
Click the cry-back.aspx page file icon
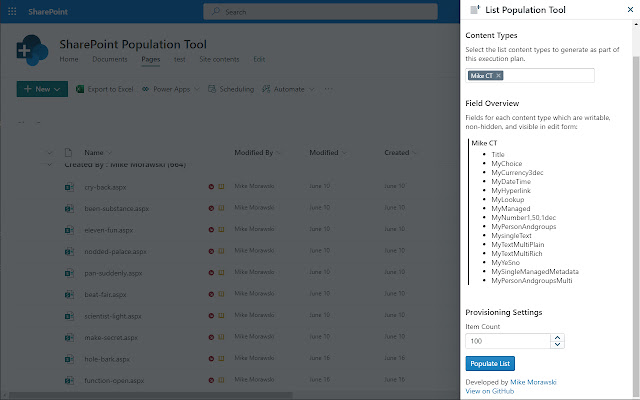point(69,187)
